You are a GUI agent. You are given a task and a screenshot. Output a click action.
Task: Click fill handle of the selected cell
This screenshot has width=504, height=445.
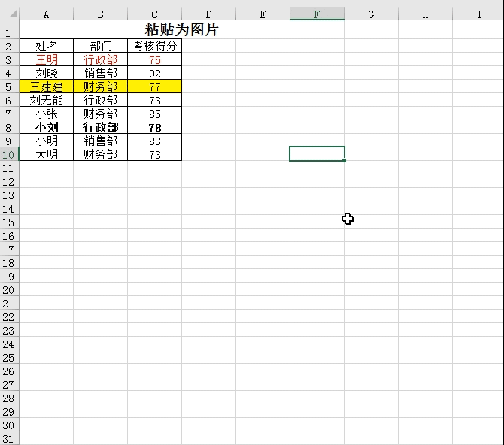tap(345, 160)
